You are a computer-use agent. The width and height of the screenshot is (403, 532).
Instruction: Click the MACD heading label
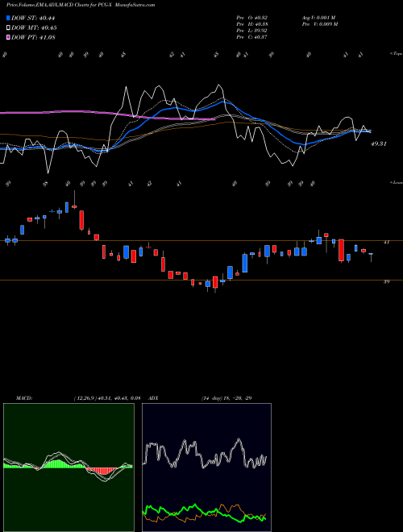pos(24,398)
